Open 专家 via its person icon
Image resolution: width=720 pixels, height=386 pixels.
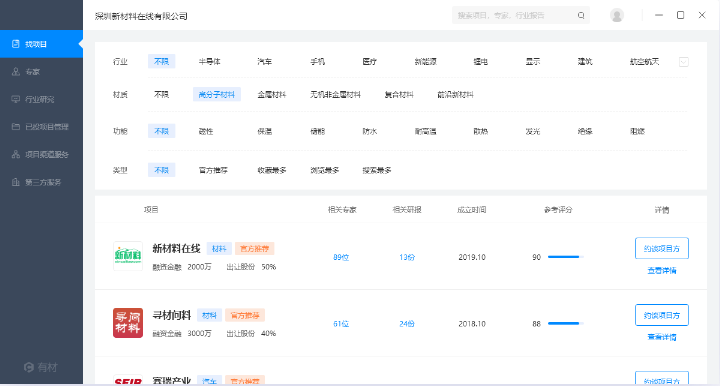point(16,72)
